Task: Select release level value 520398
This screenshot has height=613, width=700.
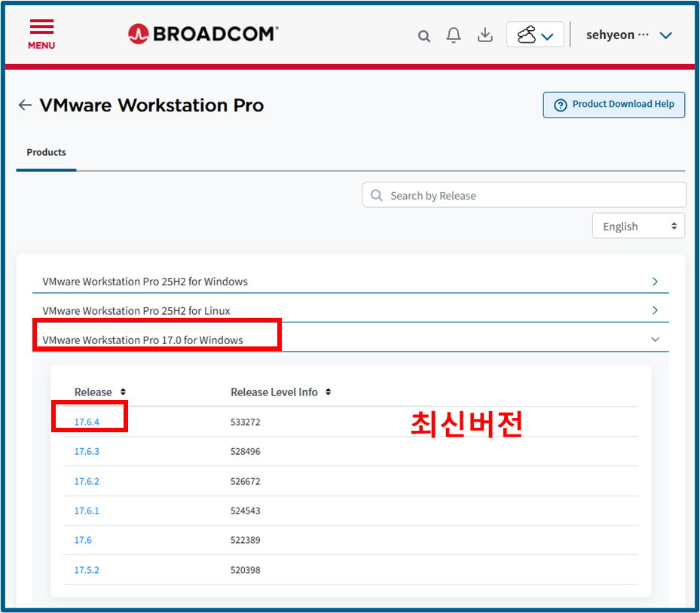Action: pyautogui.click(x=245, y=570)
